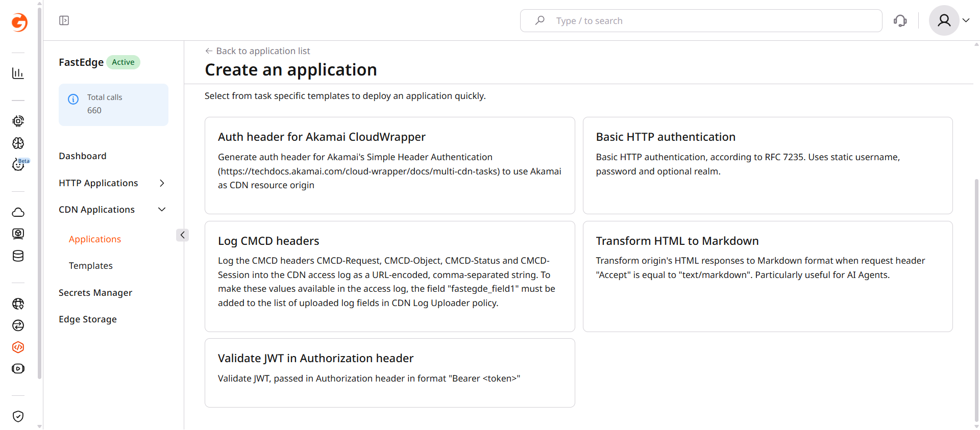
Task: Select the circular arrows icon in the rail
Action: pos(18,325)
